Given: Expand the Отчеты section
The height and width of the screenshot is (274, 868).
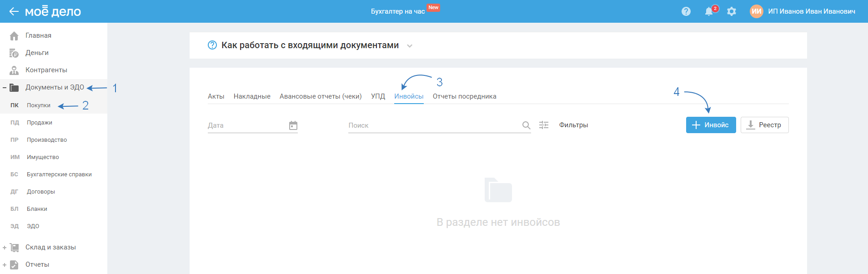Looking at the screenshot, I should point(5,265).
